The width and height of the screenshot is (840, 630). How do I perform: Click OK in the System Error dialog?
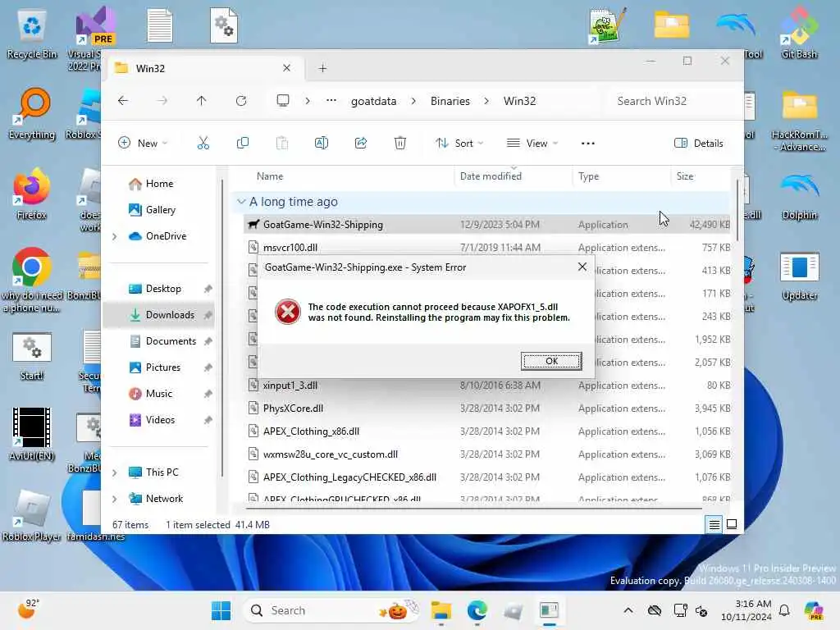551,361
